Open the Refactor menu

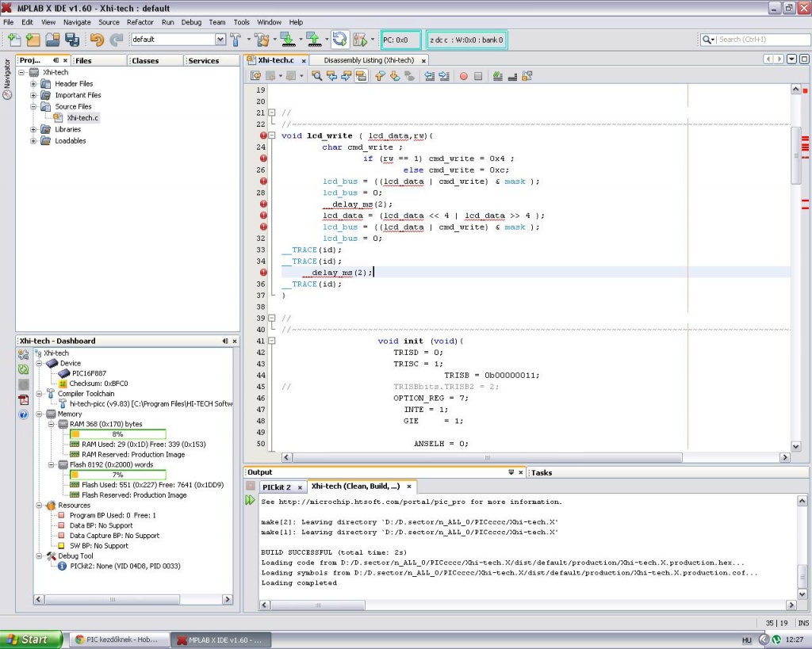point(140,22)
